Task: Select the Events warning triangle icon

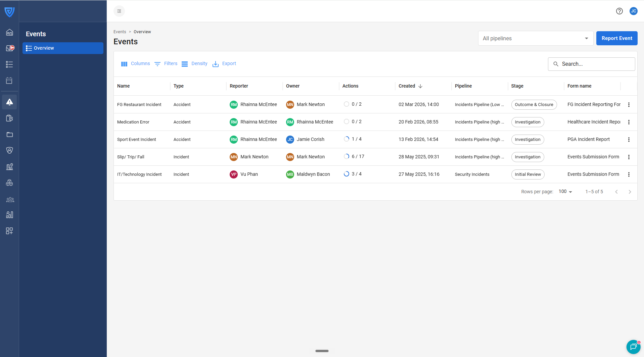Action: 9,102
